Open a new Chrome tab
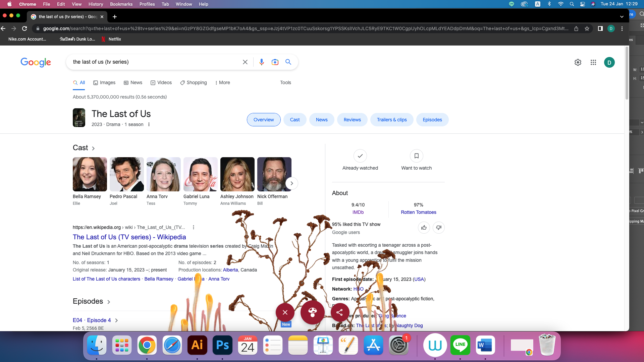The width and height of the screenshot is (644, 362). pos(115,17)
